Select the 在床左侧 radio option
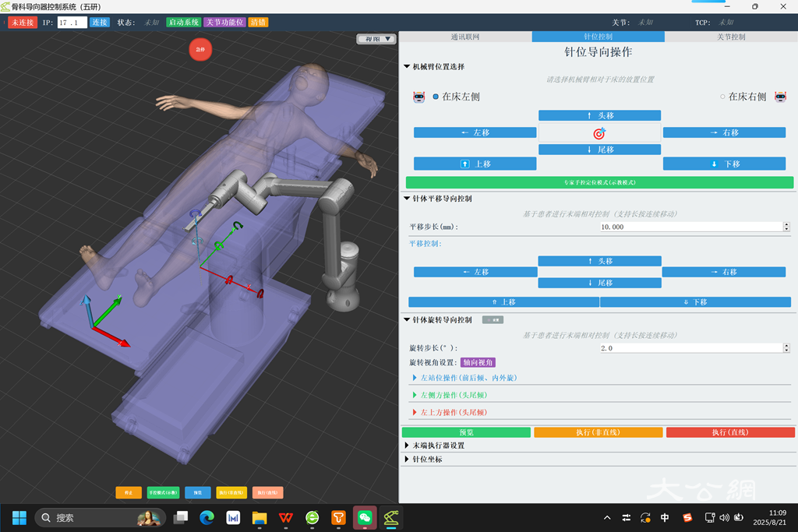This screenshot has height=532, width=798. (x=436, y=97)
